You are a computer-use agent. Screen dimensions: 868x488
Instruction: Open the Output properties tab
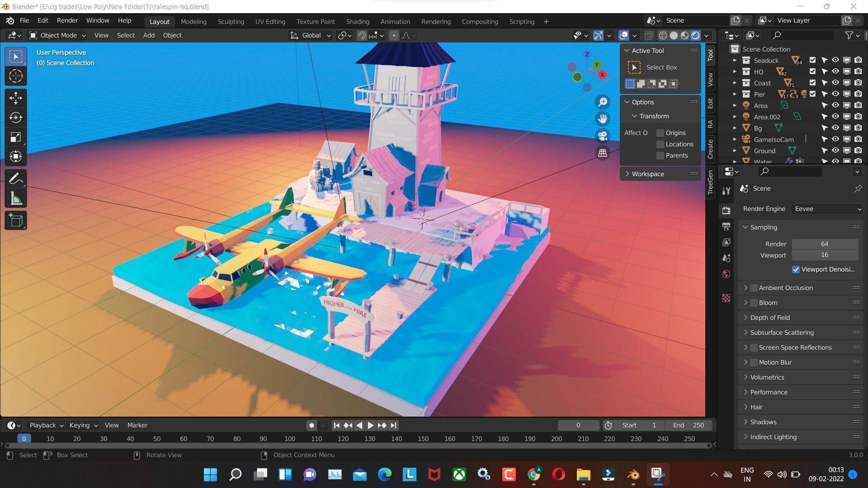tap(726, 226)
